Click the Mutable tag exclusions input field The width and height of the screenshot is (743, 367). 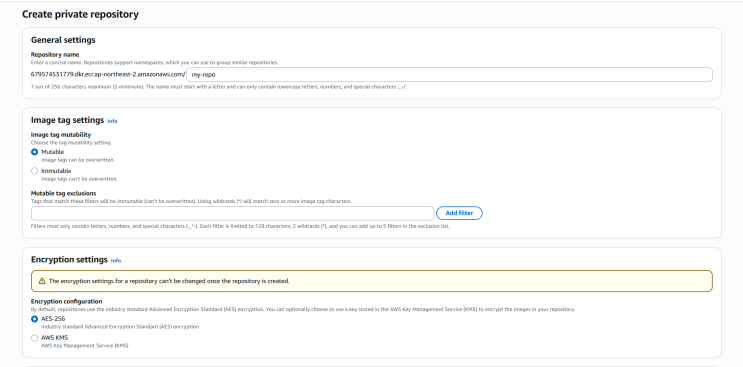pos(232,213)
